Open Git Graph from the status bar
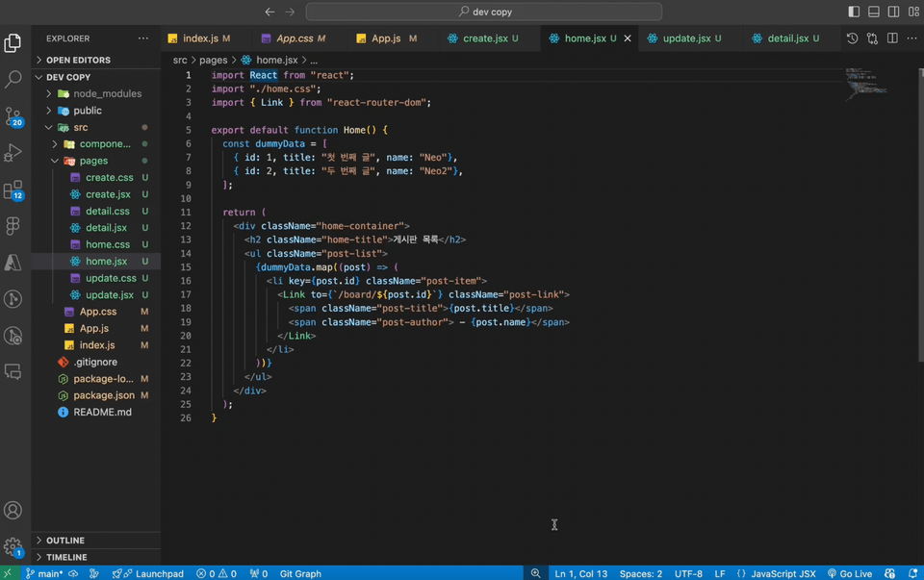Image resolution: width=924 pixels, height=580 pixels. tap(300, 573)
